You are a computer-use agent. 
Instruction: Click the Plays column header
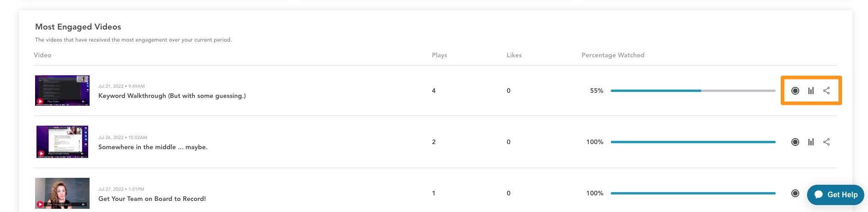point(440,55)
